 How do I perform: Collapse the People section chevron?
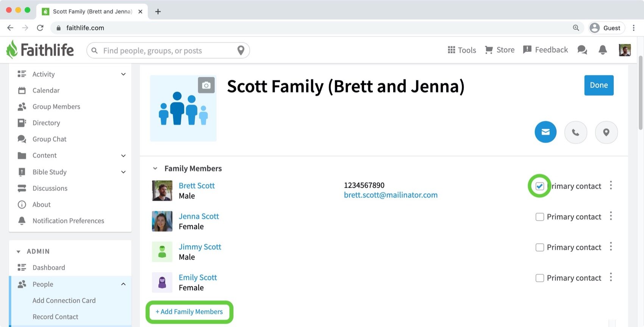point(123,284)
